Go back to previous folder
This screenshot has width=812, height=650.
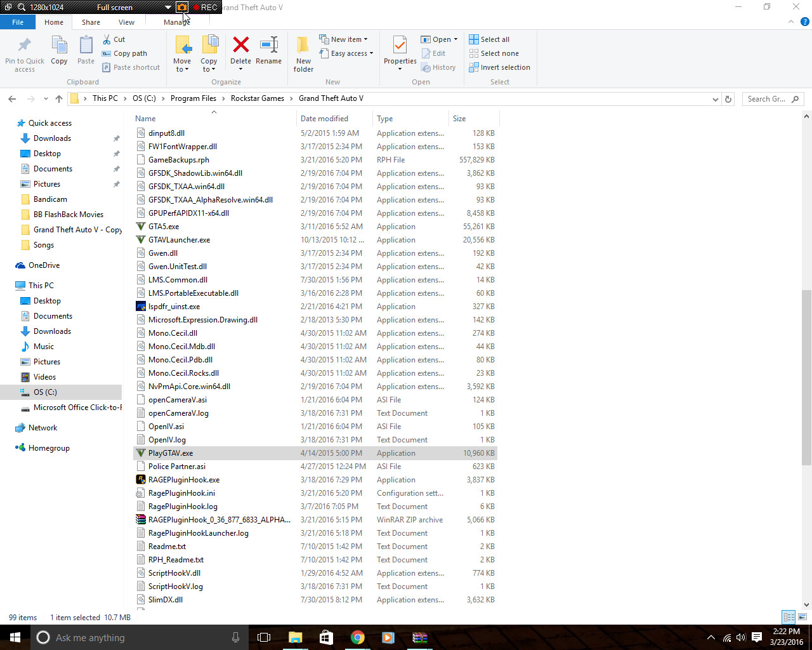pos(12,99)
